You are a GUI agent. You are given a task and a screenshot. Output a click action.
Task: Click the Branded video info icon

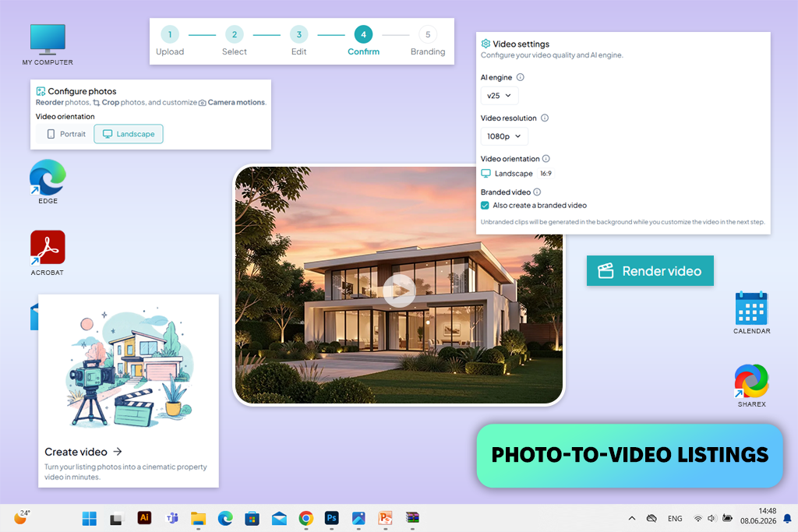[x=537, y=192]
